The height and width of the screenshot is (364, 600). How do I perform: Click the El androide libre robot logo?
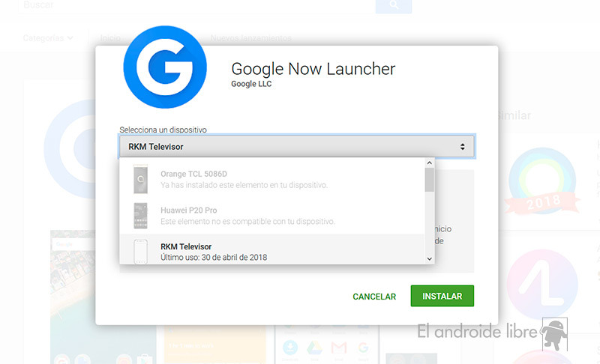[x=554, y=334]
